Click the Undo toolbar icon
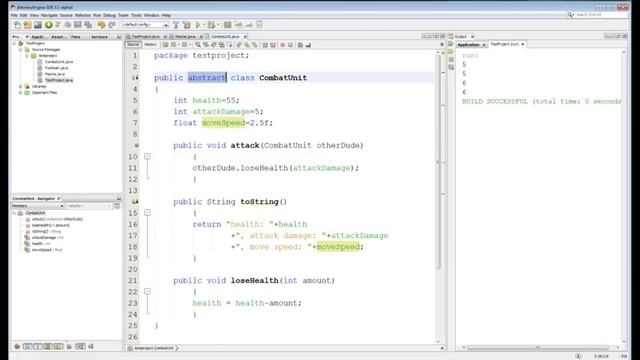 [x=101, y=25]
